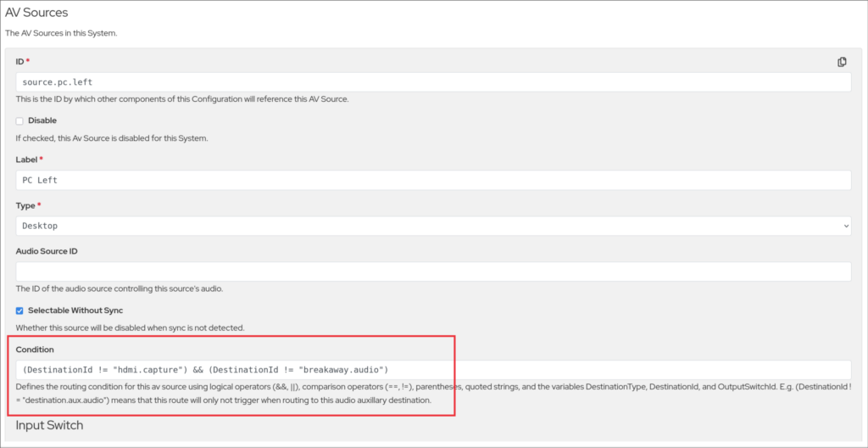Click the ID field containing source.pc.left
This screenshot has height=448, width=868.
[433, 82]
